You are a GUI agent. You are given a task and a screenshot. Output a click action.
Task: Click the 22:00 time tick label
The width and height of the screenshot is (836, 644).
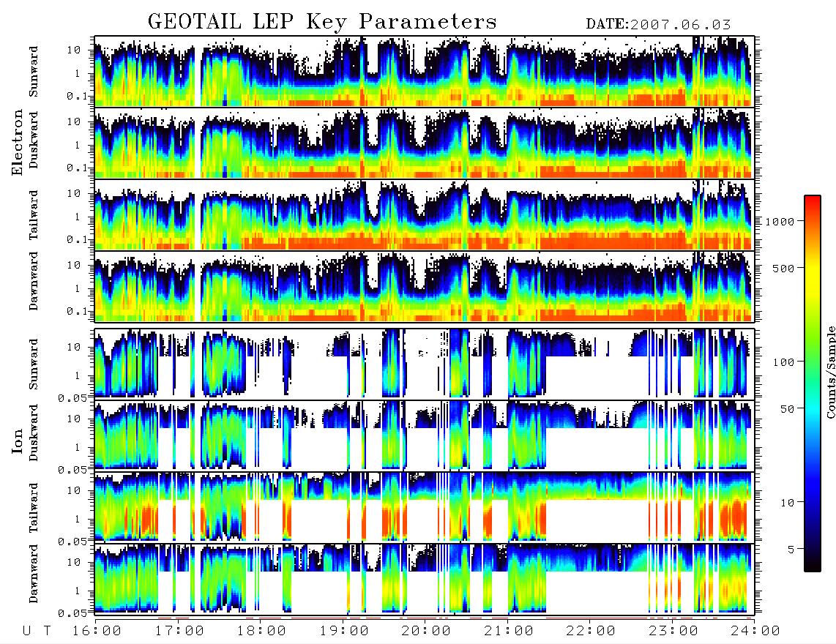tap(591, 631)
